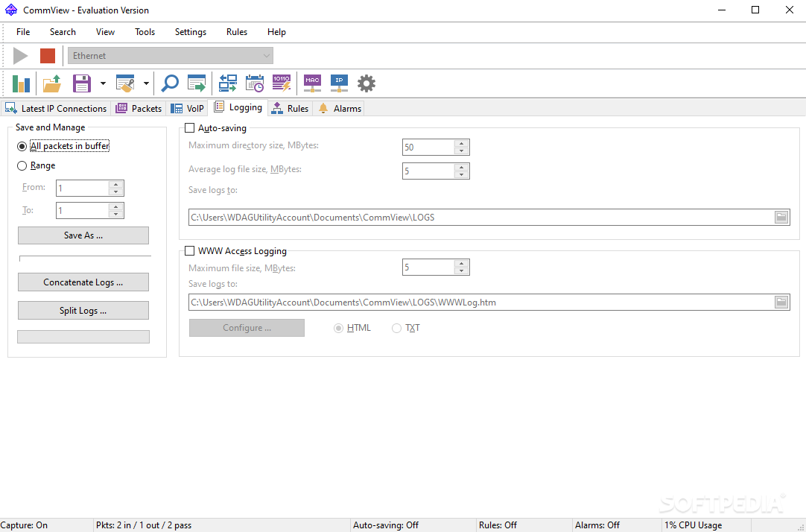
Task: Click the Maximum directory size field showing 50
Action: point(429,147)
